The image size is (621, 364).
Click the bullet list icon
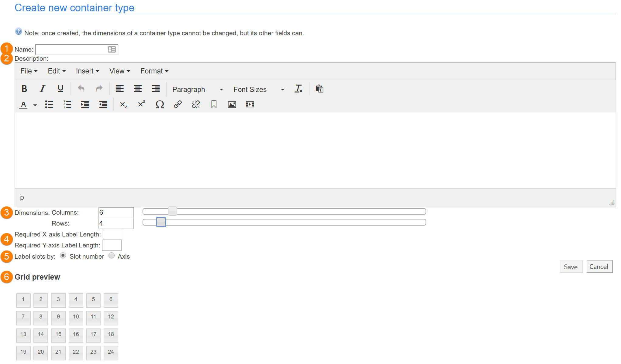coord(49,104)
